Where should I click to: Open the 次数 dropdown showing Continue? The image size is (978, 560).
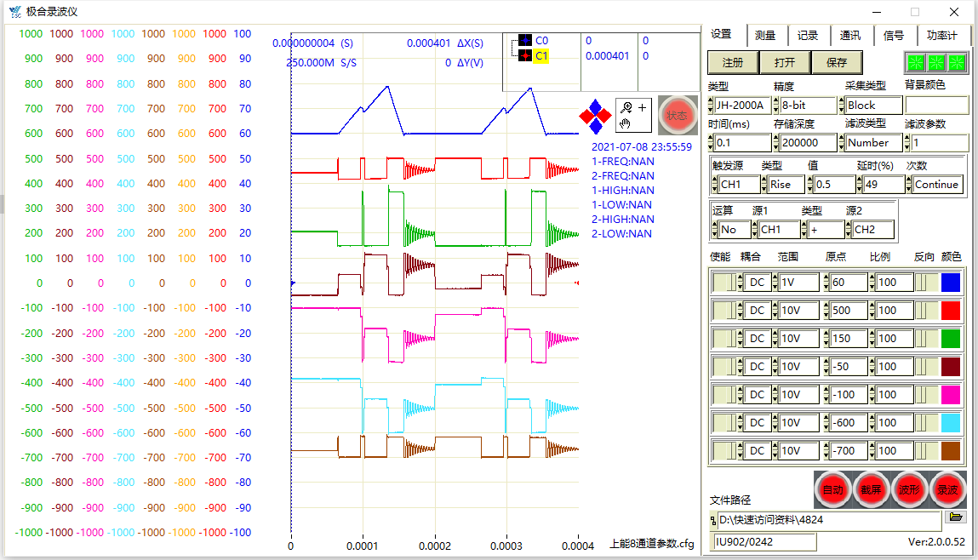pos(935,184)
